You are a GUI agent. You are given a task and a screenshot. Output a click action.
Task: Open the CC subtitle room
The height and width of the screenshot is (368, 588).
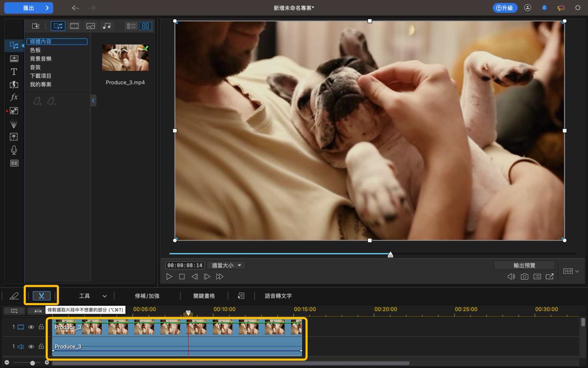[x=14, y=163]
